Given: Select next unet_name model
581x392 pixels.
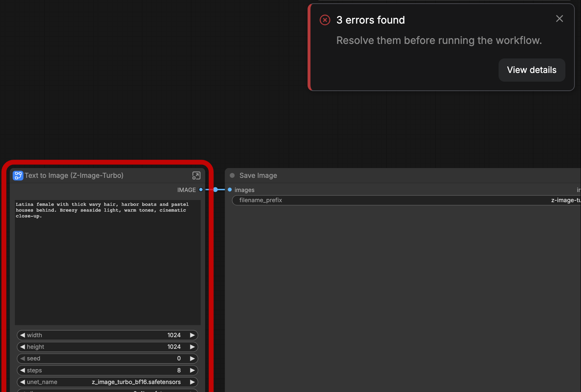Looking at the screenshot, I should 192,382.
